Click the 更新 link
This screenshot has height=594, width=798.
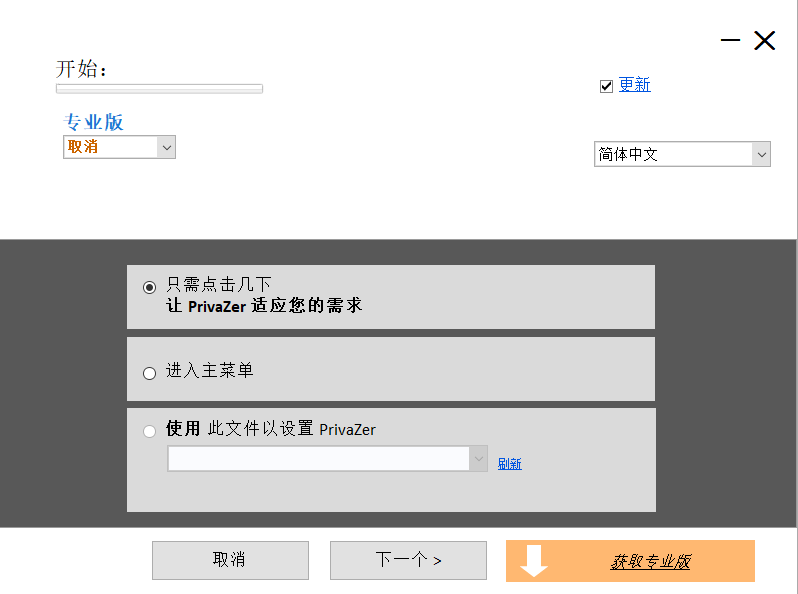coord(635,84)
